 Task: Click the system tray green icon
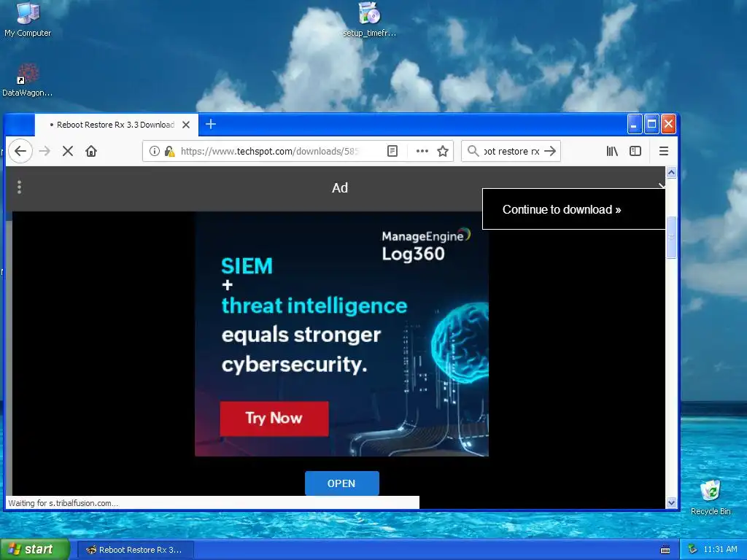(x=693, y=549)
